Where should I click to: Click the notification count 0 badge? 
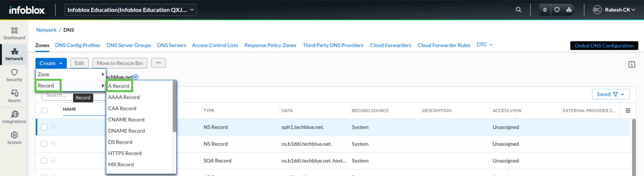(x=545, y=10)
